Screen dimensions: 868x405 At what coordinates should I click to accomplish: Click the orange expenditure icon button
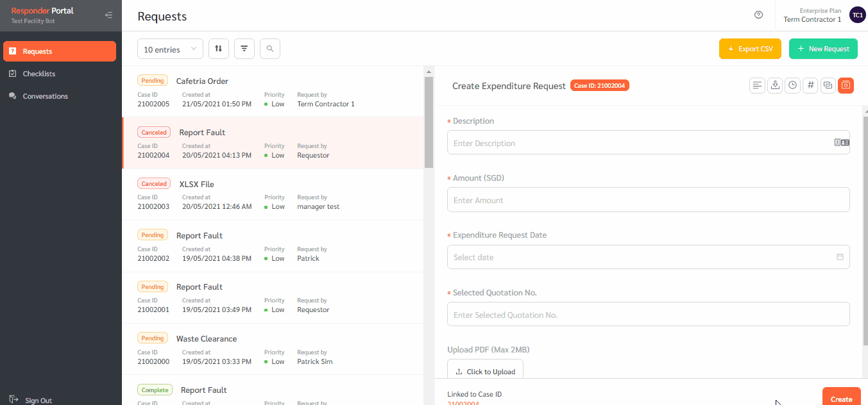click(x=846, y=85)
